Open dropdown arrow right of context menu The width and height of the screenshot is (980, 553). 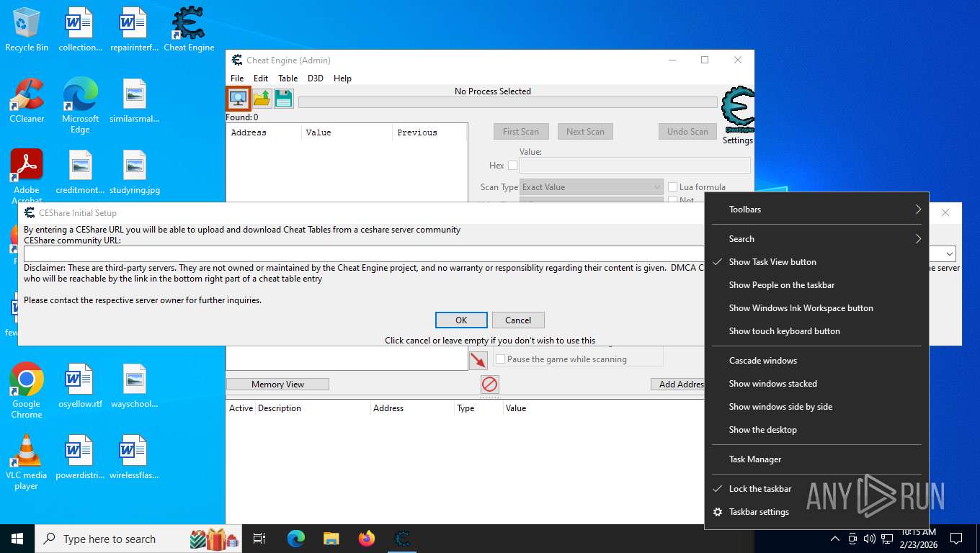[950, 254]
